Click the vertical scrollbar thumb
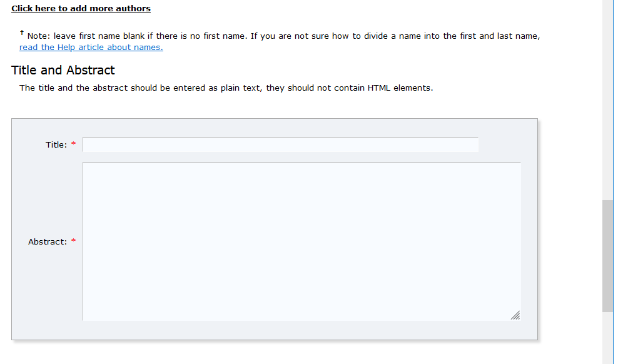The width and height of the screenshot is (623, 364). (x=607, y=256)
